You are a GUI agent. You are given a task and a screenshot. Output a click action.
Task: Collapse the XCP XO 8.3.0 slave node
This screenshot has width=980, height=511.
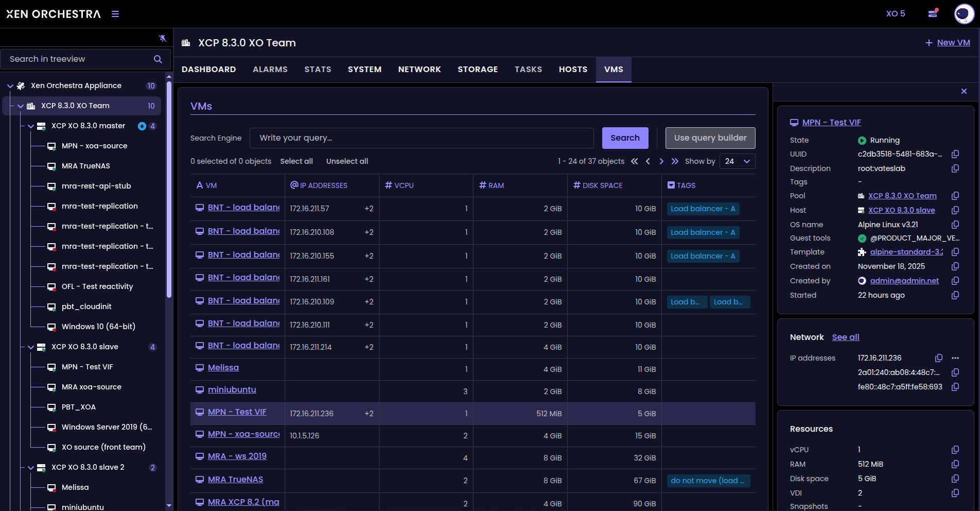click(31, 347)
